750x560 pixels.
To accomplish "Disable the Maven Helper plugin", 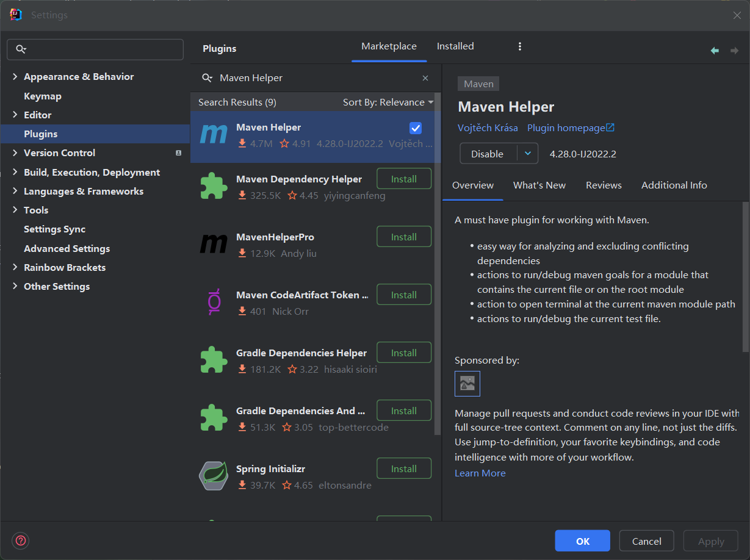I will pos(488,154).
